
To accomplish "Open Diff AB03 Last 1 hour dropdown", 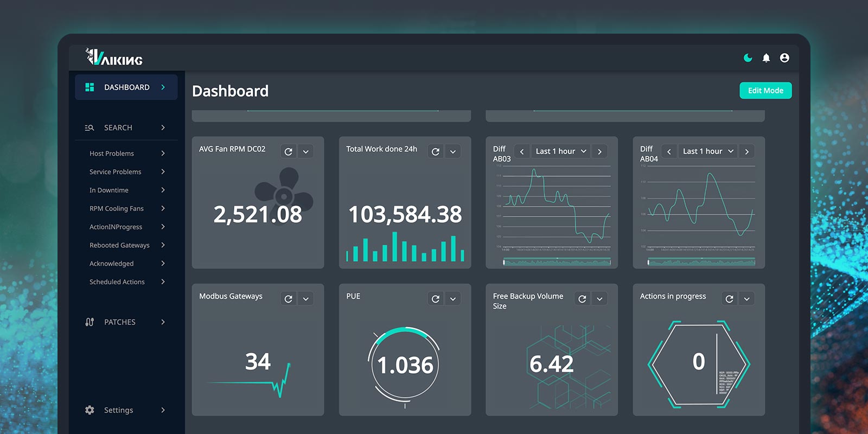I will (x=561, y=151).
